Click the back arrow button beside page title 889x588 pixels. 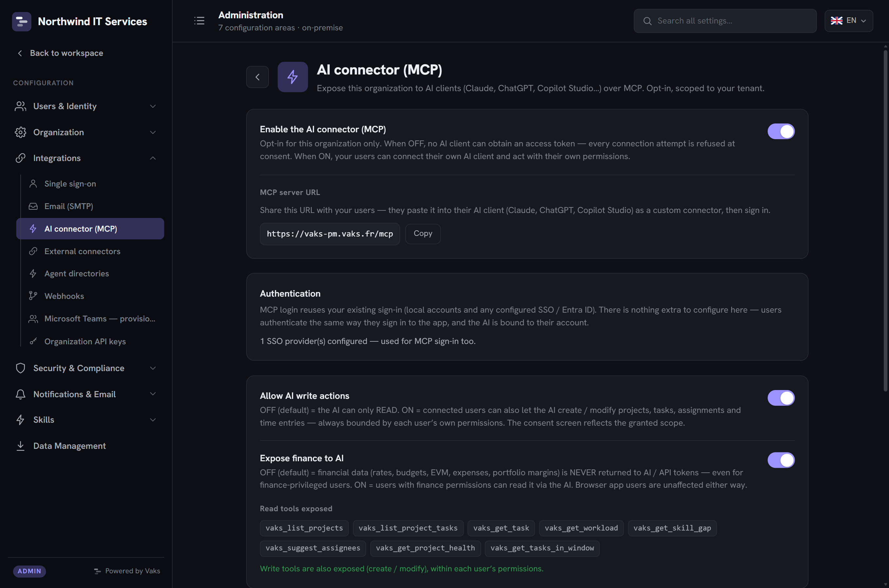[x=257, y=77]
